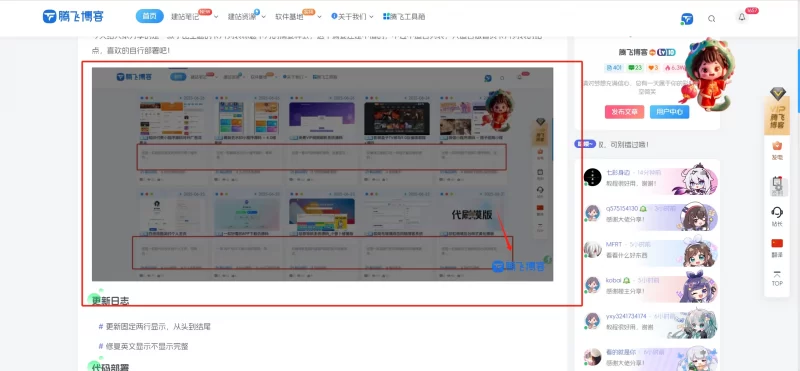800x371 pixels.
Task: Open the 腾飞博客 author name in the sidebar
Action: click(x=633, y=52)
